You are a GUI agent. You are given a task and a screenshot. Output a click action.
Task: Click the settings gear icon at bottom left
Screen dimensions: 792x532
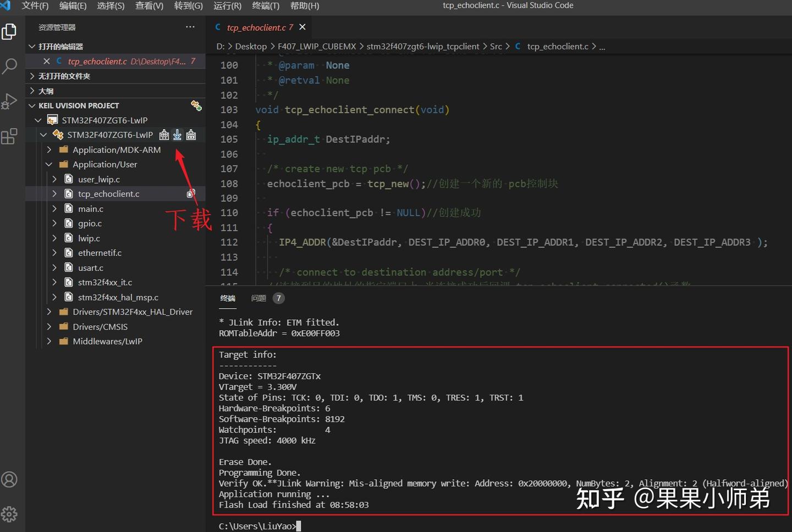[9, 514]
